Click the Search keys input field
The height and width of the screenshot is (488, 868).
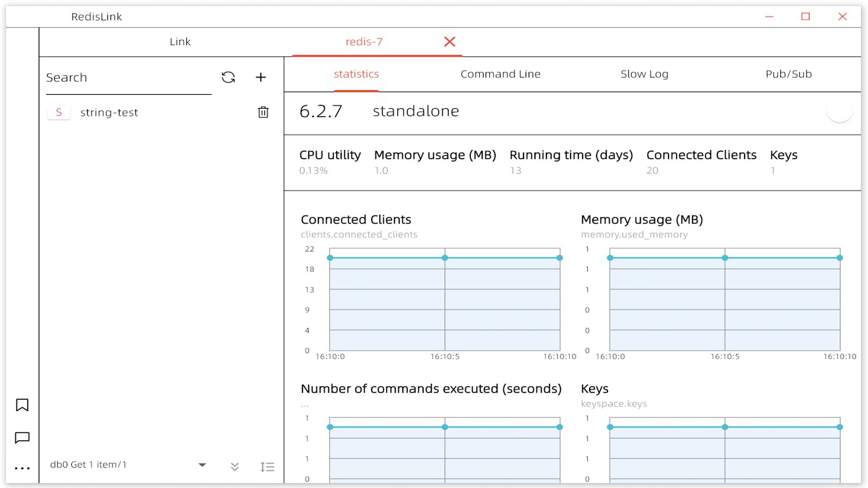128,78
